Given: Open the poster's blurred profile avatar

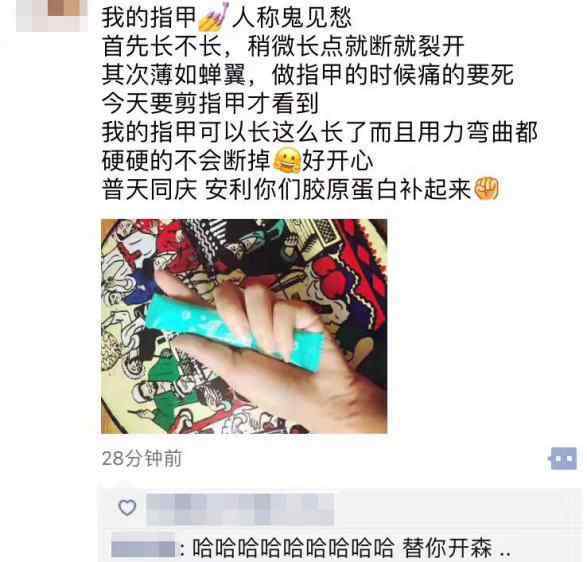Looking at the screenshot, I should (x=52, y=15).
